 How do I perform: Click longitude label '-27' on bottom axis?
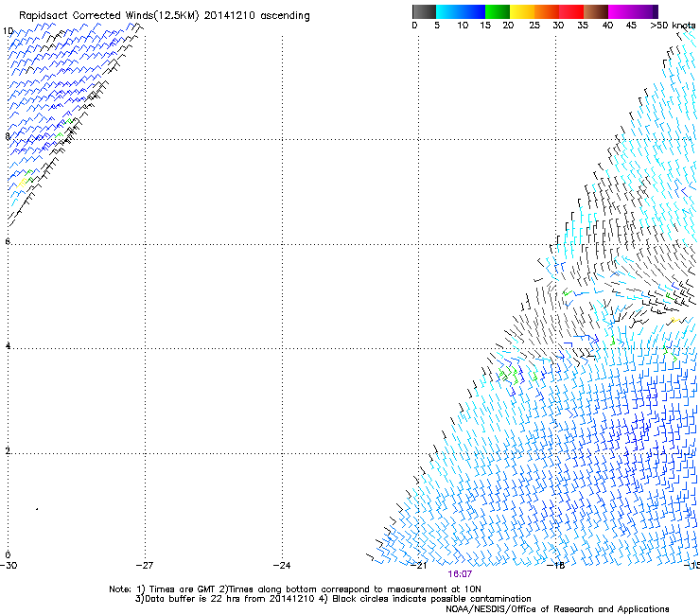(x=145, y=566)
